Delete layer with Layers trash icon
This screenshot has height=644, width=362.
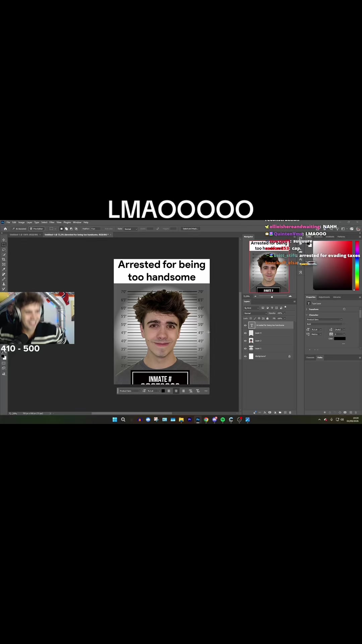coord(290,413)
